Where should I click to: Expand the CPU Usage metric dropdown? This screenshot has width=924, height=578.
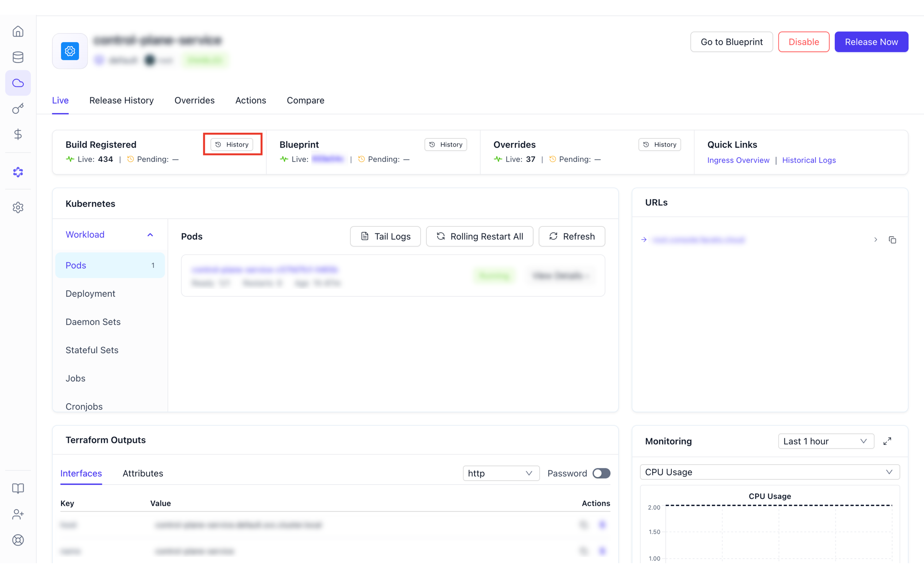[770, 472]
